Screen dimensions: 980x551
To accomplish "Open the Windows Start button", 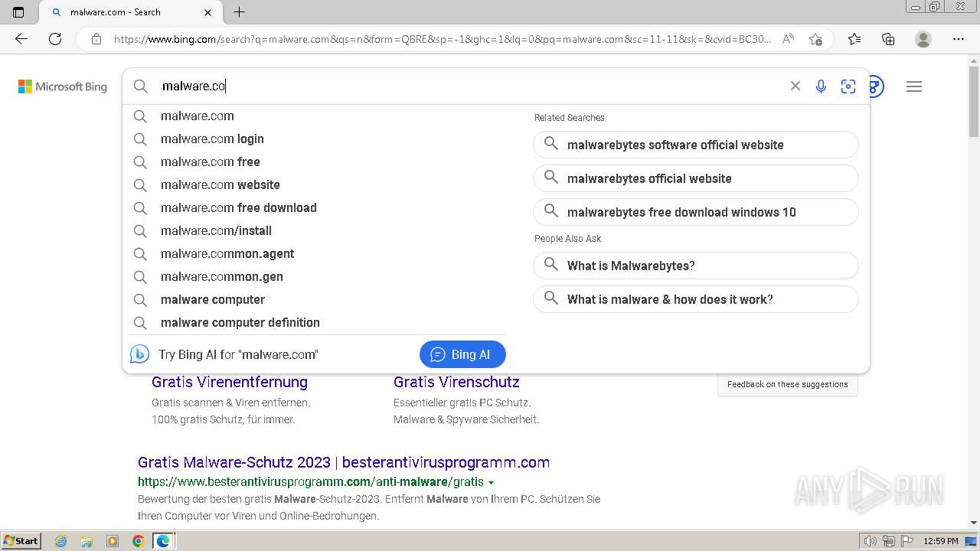I will [21, 541].
